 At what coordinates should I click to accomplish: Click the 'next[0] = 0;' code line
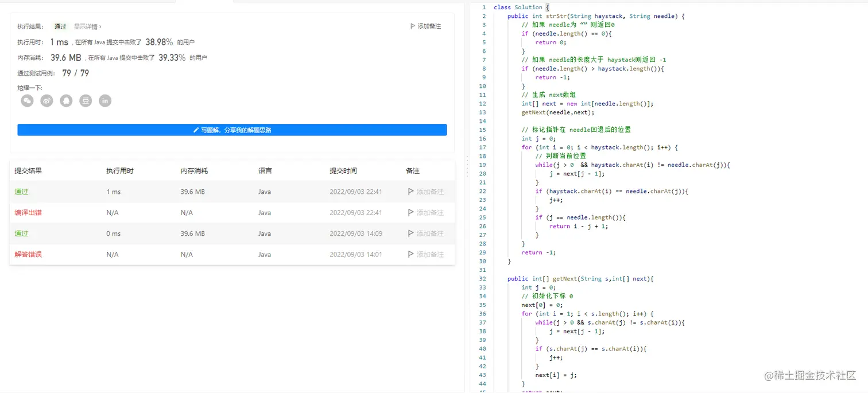pyautogui.click(x=542, y=305)
